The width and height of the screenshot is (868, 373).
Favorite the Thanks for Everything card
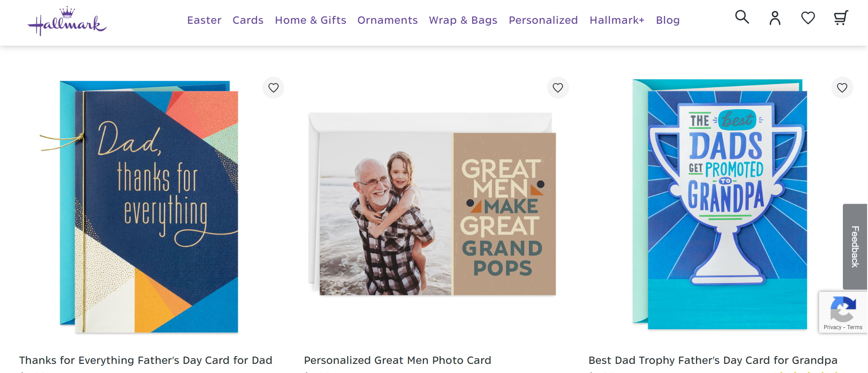tap(273, 88)
